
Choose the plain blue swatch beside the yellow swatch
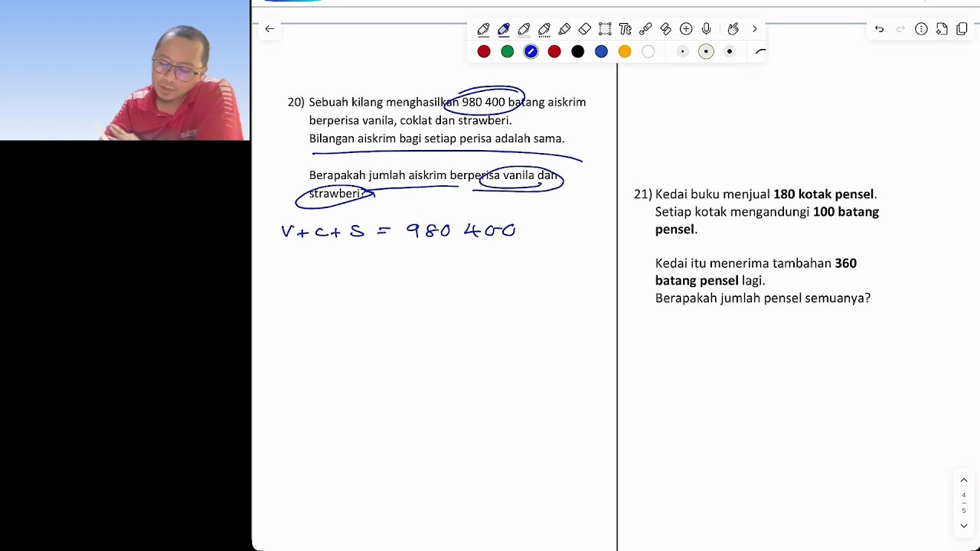coord(601,51)
